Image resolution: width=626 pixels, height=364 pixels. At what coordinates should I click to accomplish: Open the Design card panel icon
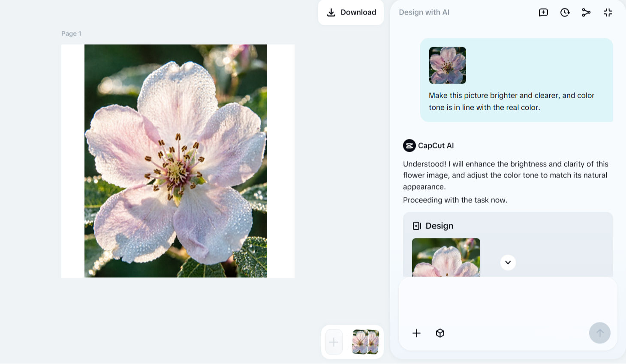(416, 226)
